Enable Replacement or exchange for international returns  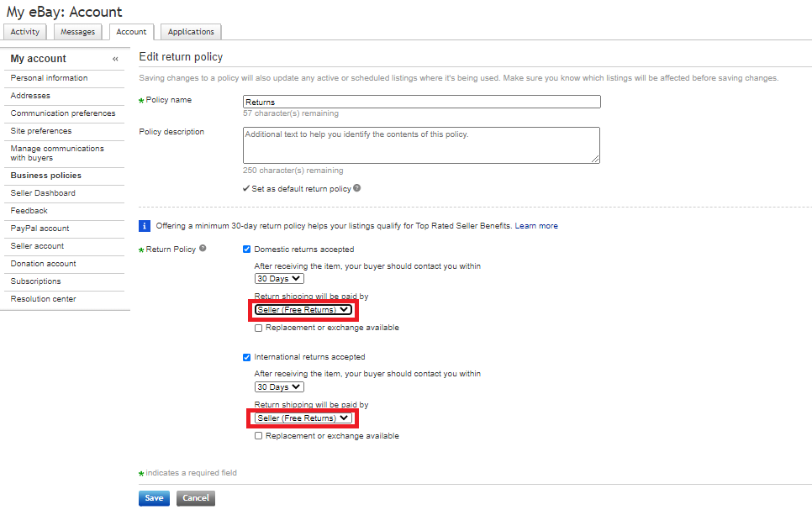[x=259, y=436]
